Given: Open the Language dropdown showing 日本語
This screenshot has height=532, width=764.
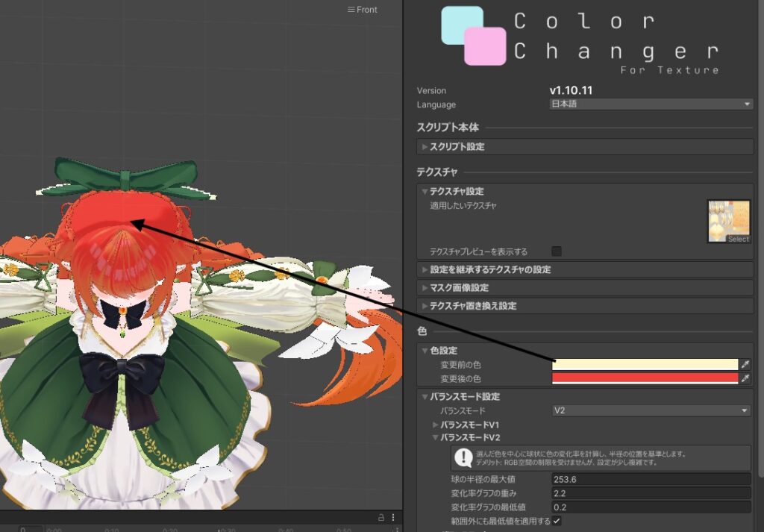Looking at the screenshot, I should point(651,104).
